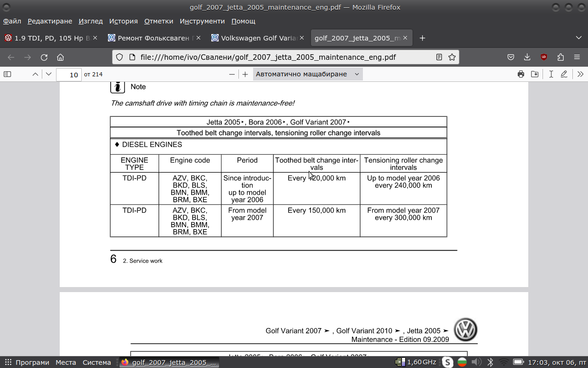
Task: Toggle reader view in the address bar
Action: 439,57
